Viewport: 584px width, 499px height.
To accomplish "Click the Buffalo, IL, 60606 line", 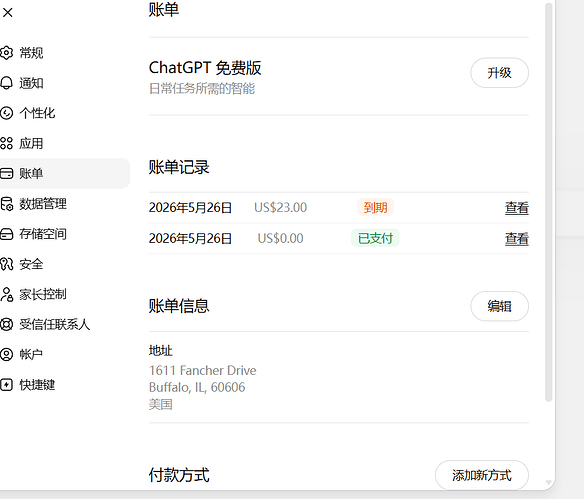I will click(x=197, y=387).
